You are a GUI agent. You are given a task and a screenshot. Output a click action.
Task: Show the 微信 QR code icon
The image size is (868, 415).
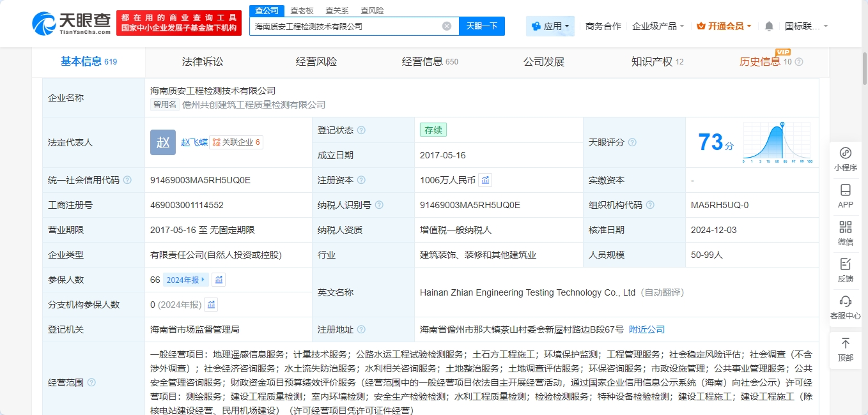tap(845, 233)
